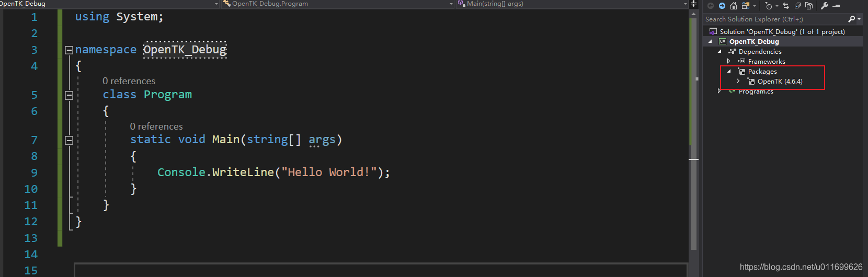Click line number 9 in the gutter
The height and width of the screenshot is (277, 868).
tap(34, 173)
